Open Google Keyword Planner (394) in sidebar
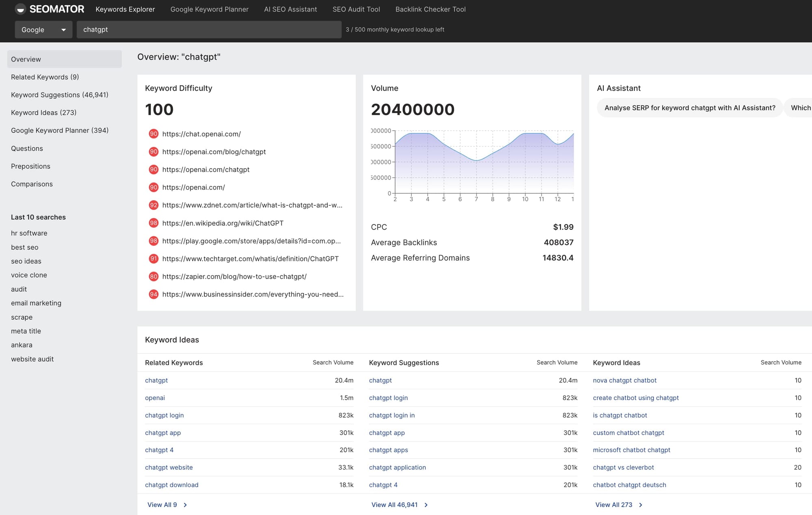This screenshot has width=812, height=515. [x=60, y=130]
